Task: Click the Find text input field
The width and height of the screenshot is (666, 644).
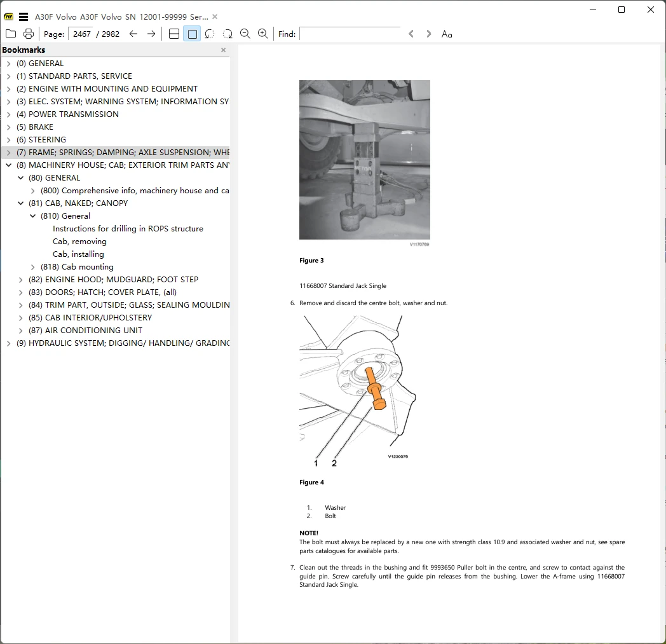Action: [350, 34]
